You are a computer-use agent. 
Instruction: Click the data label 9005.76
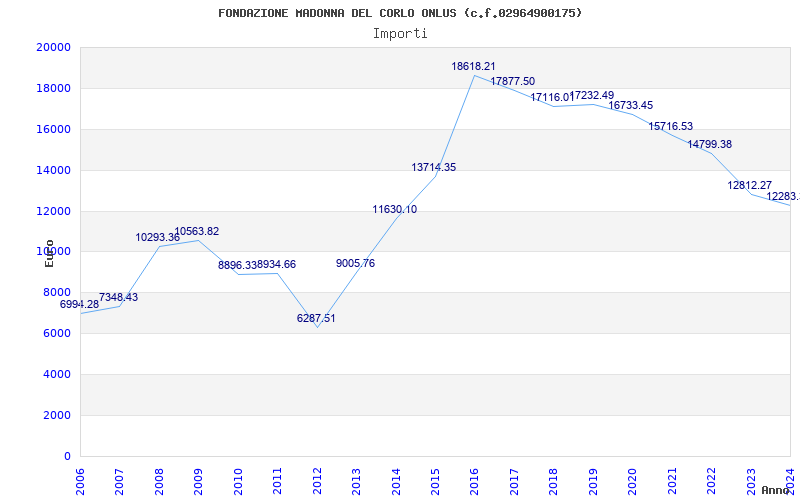(355, 263)
